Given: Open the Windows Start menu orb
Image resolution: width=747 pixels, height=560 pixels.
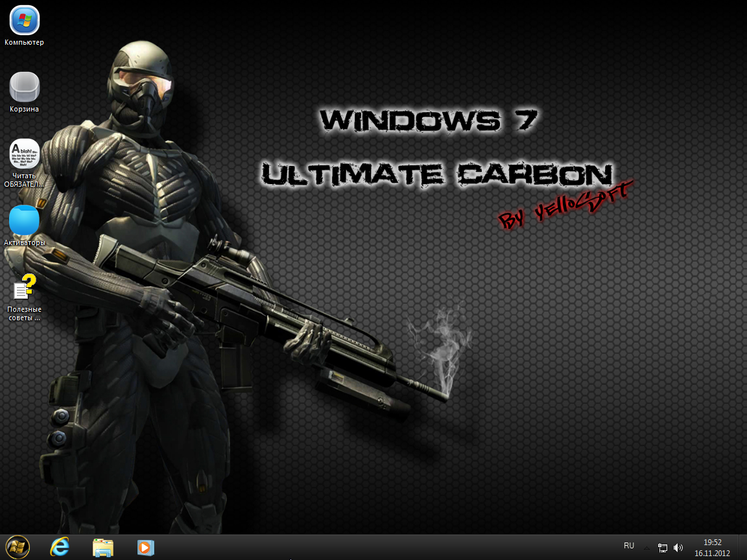Looking at the screenshot, I should [17, 547].
